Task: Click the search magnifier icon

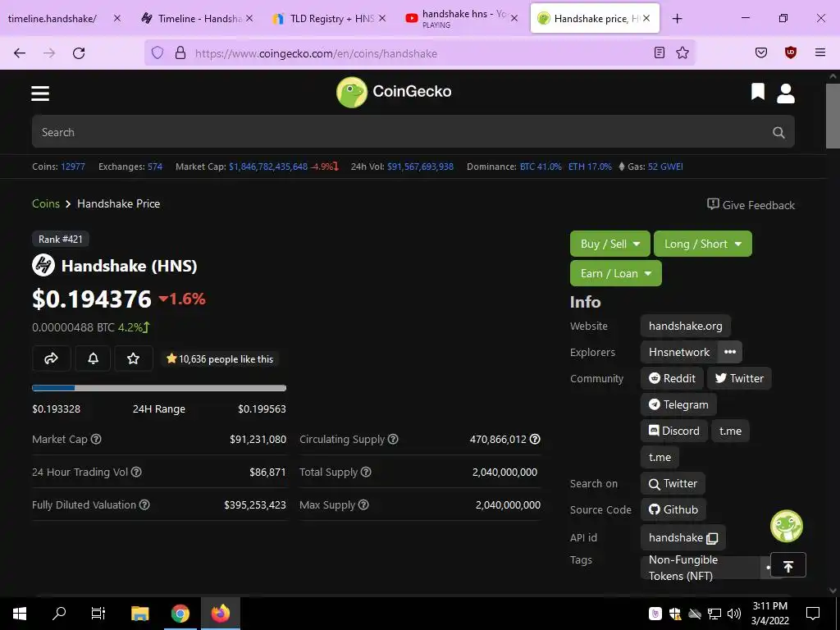Action: coord(778,132)
